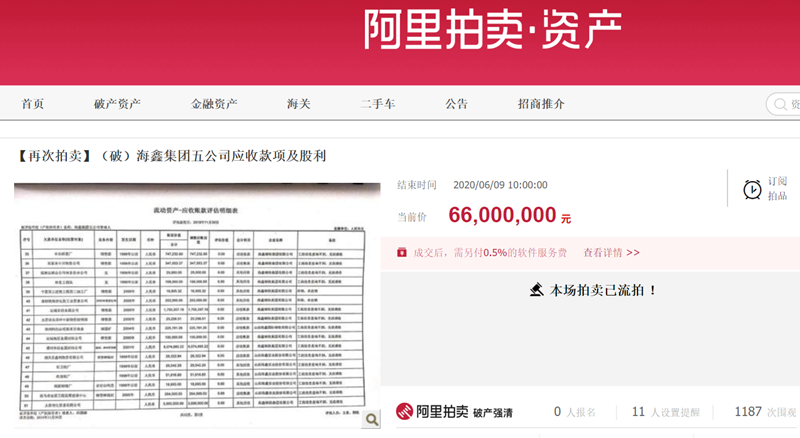Focus the search input field in the nav bar
This screenshot has width=800, height=438.
[783, 104]
